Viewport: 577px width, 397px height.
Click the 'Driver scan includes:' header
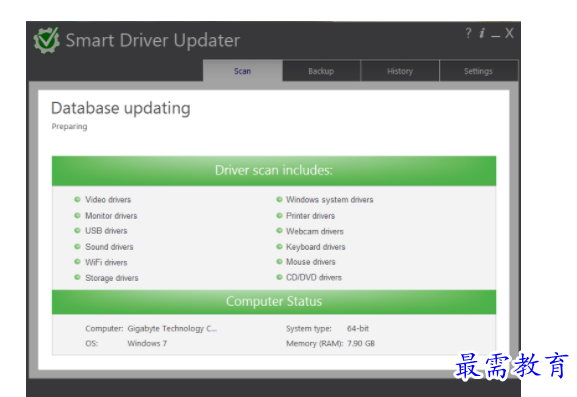click(274, 171)
